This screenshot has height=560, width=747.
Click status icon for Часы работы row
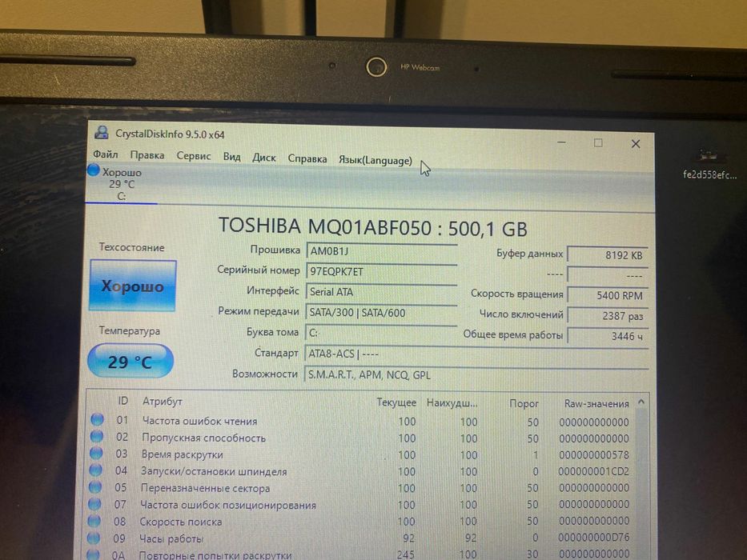click(94, 538)
